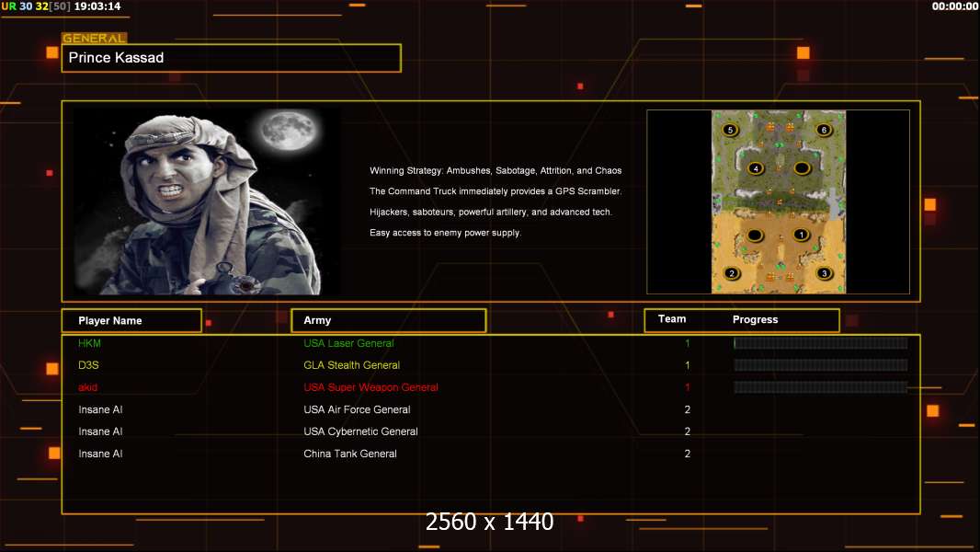Click the Player Name column header
Screen dimensions: 980x552
pos(131,321)
